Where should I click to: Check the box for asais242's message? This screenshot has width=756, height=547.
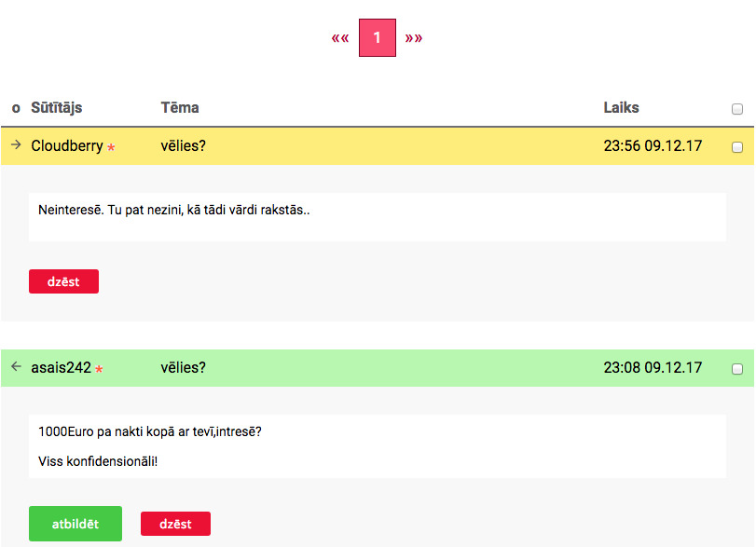(x=737, y=369)
